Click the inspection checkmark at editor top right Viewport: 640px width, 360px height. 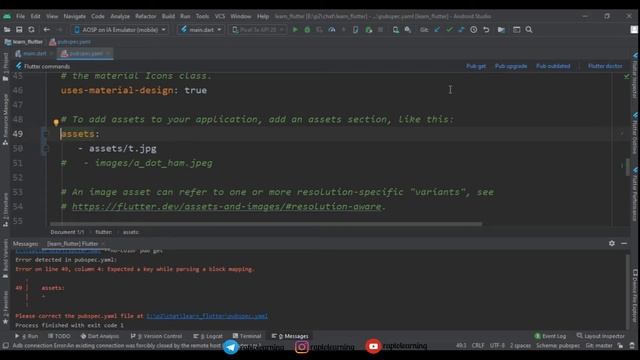(627, 76)
